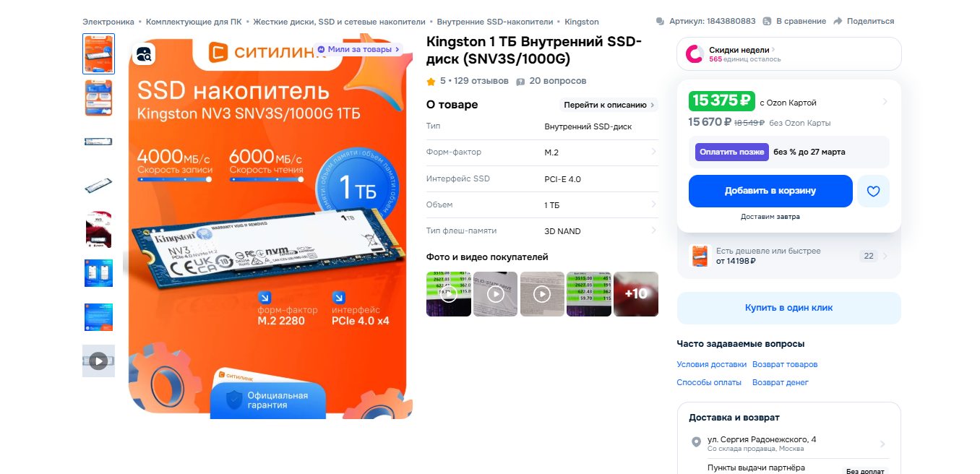Open the Ozon Card price details chevron

885,102
